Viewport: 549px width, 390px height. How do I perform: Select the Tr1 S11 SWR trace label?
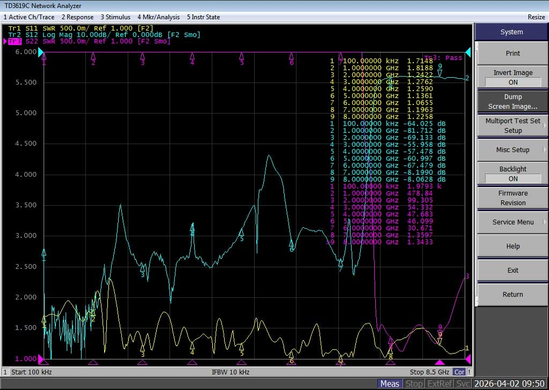coord(81,28)
